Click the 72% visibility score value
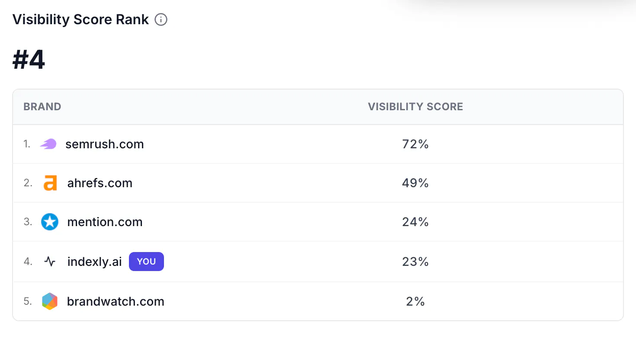 coord(415,144)
